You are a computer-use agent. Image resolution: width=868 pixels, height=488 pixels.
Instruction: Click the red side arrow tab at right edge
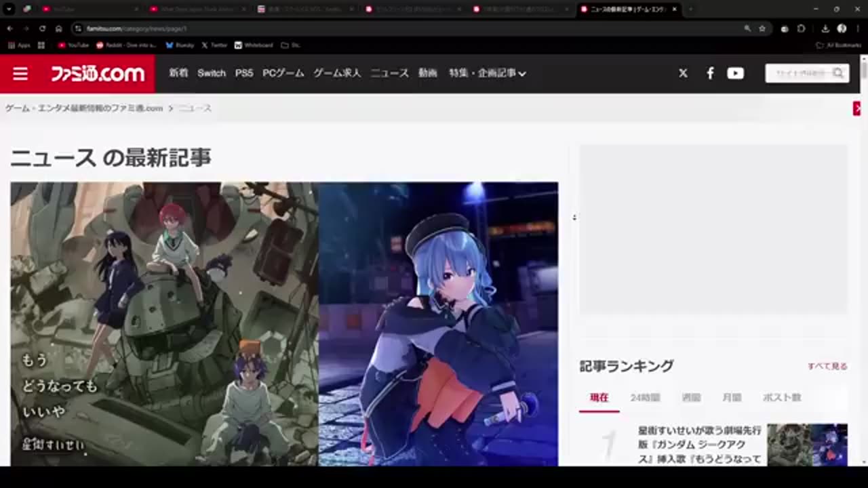pos(857,108)
